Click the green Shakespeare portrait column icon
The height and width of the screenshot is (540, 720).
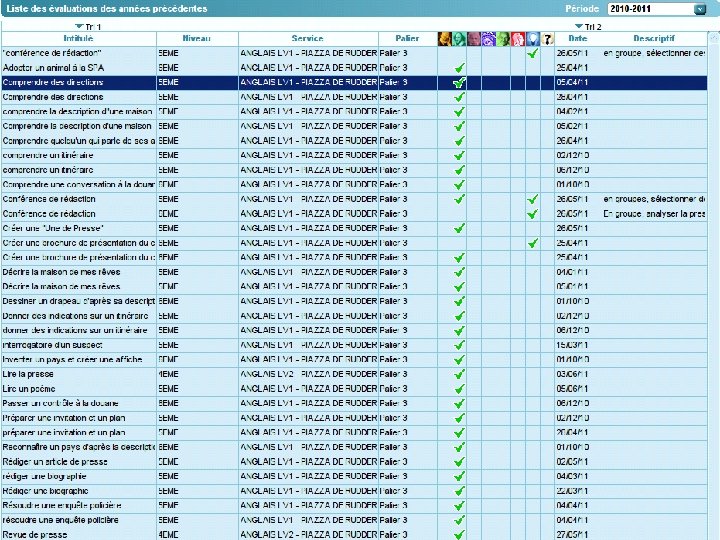coord(459,39)
